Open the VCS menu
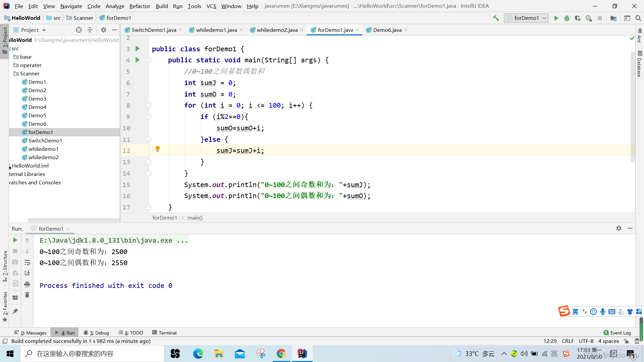The image size is (644, 362). pos(211,6)
